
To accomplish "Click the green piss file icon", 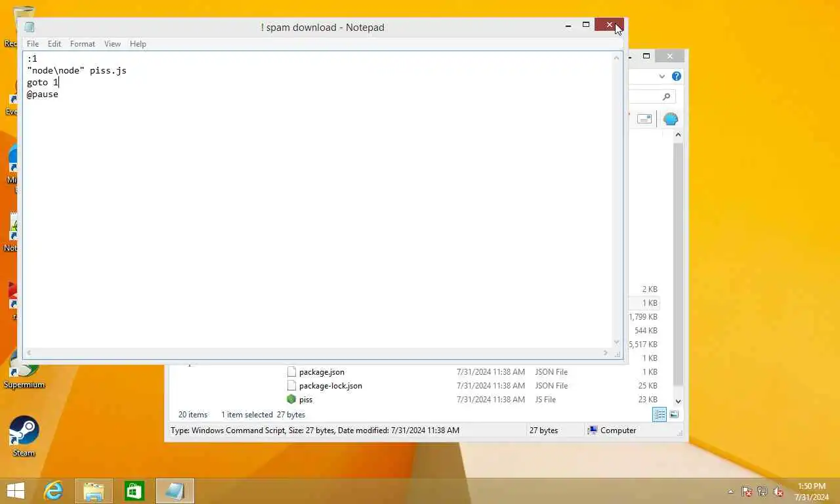I will coord(291,399).
